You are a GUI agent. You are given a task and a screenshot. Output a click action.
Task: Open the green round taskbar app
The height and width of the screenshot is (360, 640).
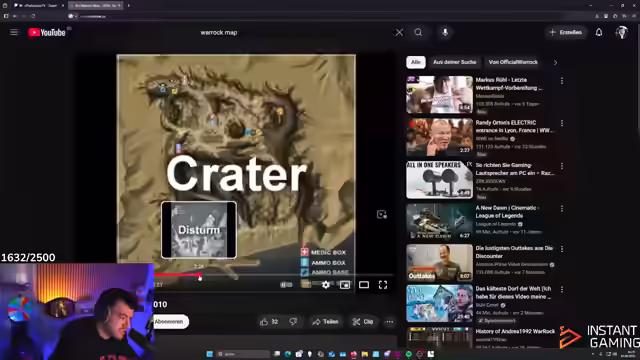coord(409,354)
